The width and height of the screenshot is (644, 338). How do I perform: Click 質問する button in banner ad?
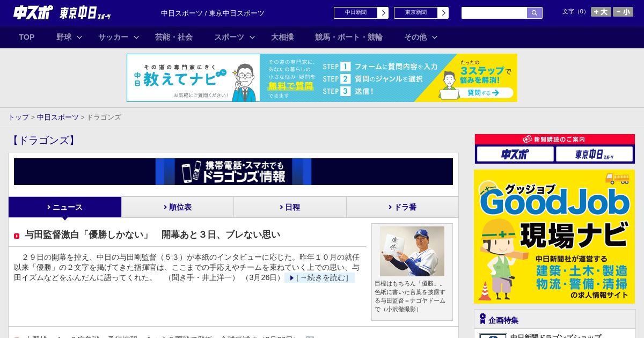(483, 93)
